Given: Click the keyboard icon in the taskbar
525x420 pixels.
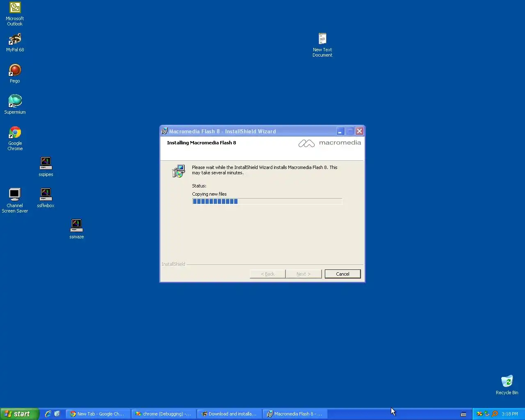Looking at the screenshot, I should 463,414.
